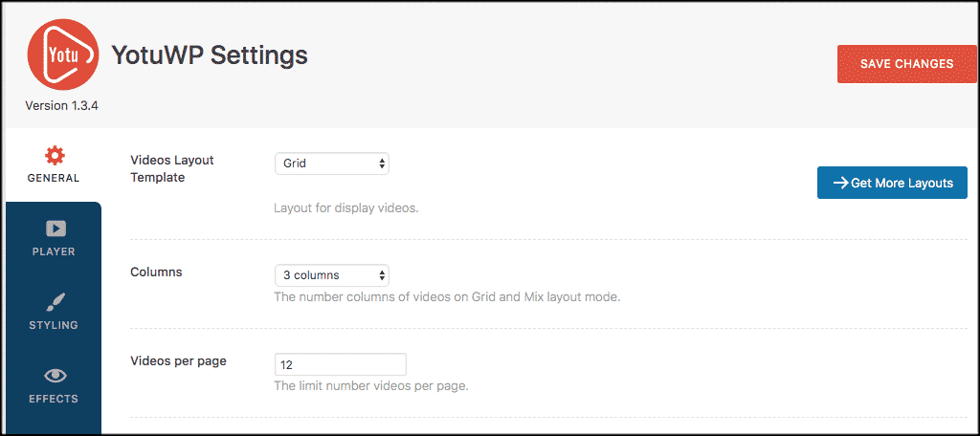Click the Videos Layout Template label

(172, 168)
